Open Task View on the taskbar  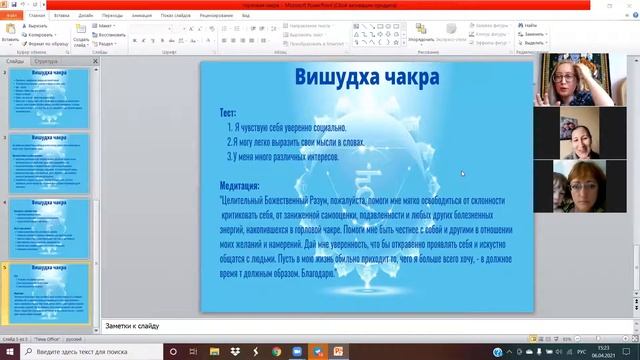click(x=193, y=351)
